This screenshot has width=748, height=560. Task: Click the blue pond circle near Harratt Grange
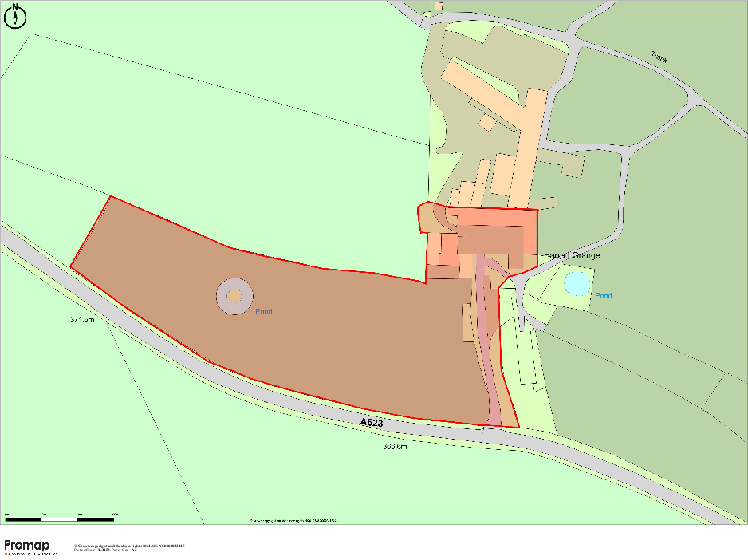[x=577, y=283]
